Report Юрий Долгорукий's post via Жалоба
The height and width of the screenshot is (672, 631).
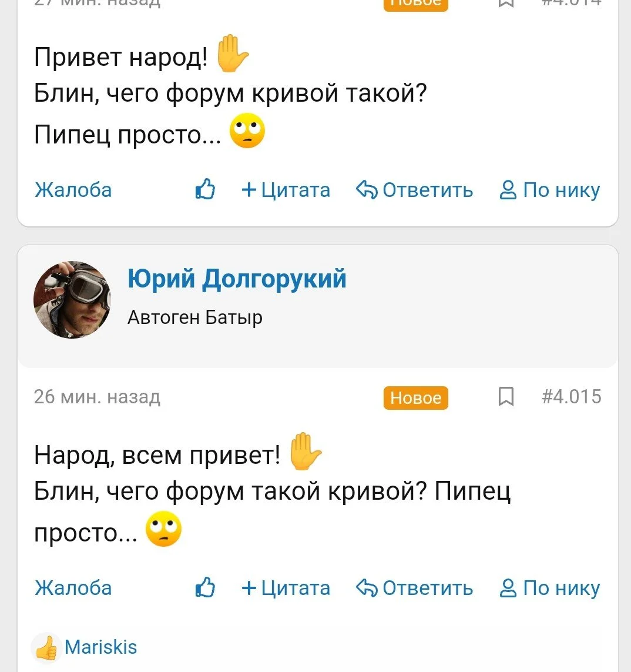pyautogui.click(x=73, y=588)
